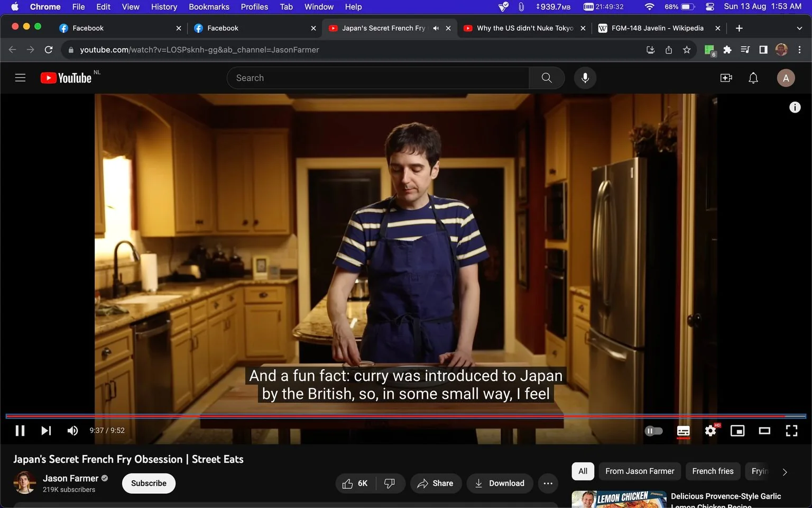This screenshot has height=508, width=812.
Task: Open Chrome profile avatar
Action: (781, 50)
